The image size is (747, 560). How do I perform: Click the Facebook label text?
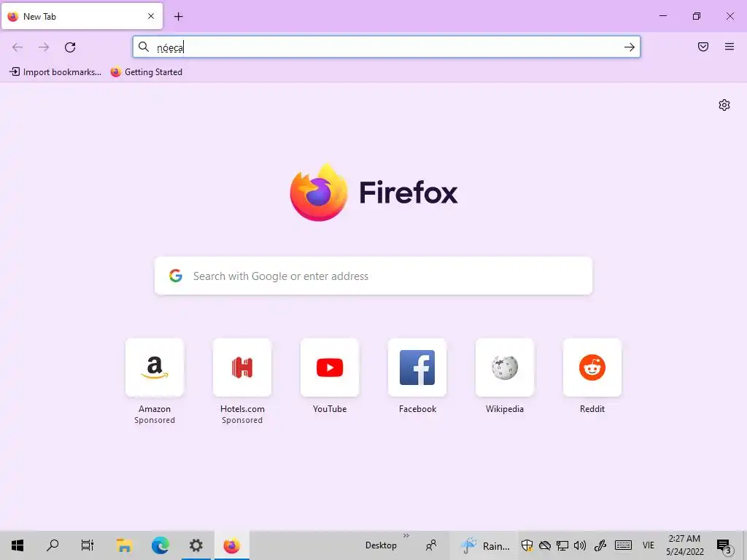pyautogui.click(x=417, y=408)
